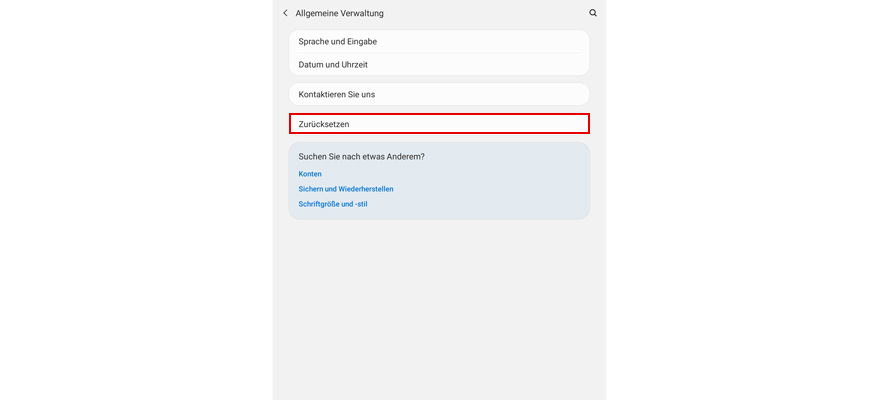
Task: Open search with the magnifier icon
Action: [x=593, y=13]
